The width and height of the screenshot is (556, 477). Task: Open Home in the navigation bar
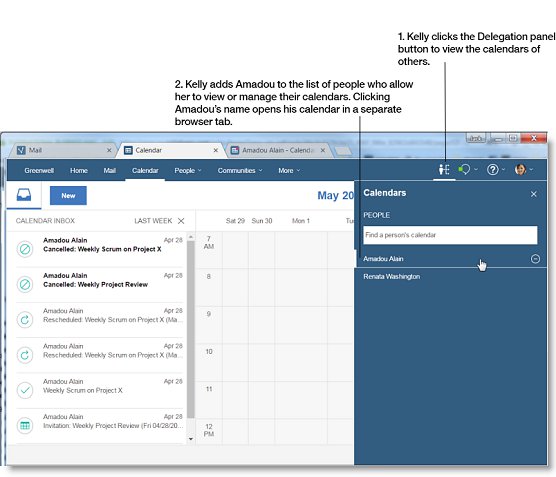pyautogui.click(x=79, y=171)
